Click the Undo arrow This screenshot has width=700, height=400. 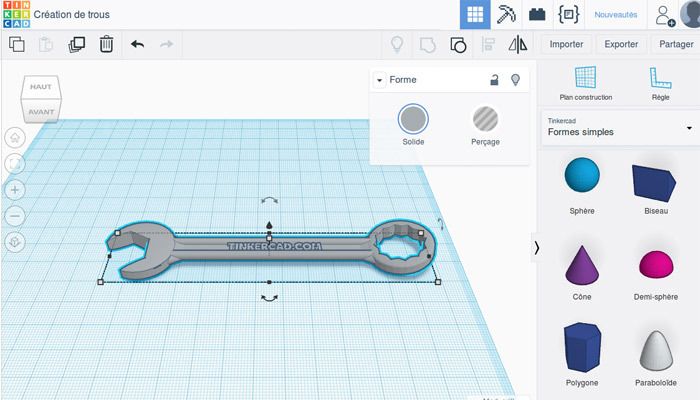coord(137,44)
